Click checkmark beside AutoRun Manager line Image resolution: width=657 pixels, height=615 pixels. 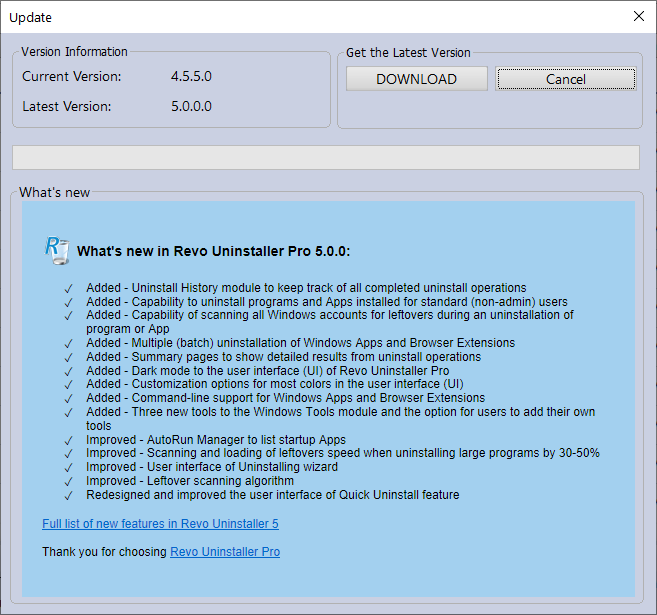(68, 440)
